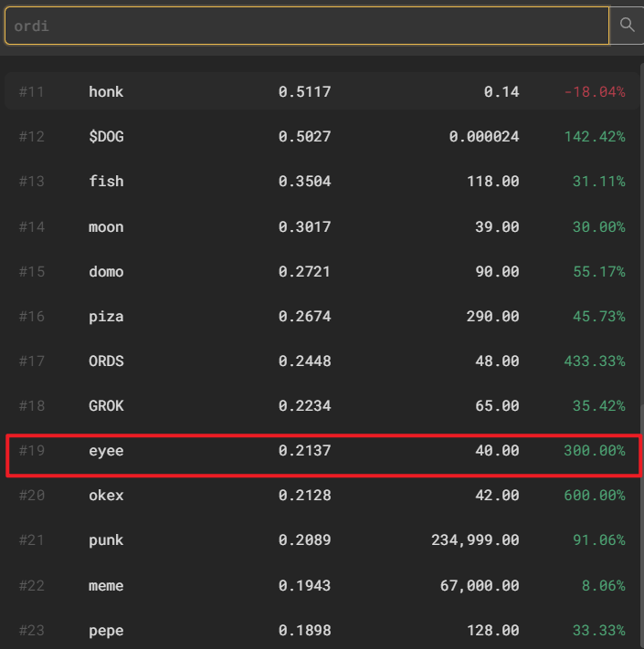Click meme's 8.06% change value

tap(604, 585)
